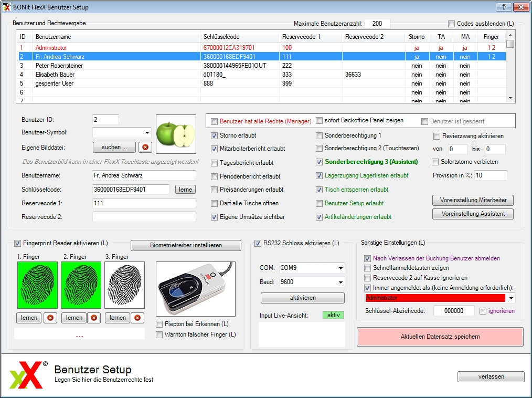The height and width of the screenshot is (398, 532).
Task: Enable Benutzer hat alle Rechte (Manager)
Action: coord(214,122)
